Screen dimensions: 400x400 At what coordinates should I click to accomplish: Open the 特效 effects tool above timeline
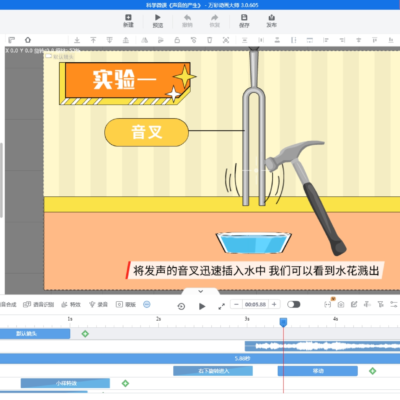coord(71,304)
